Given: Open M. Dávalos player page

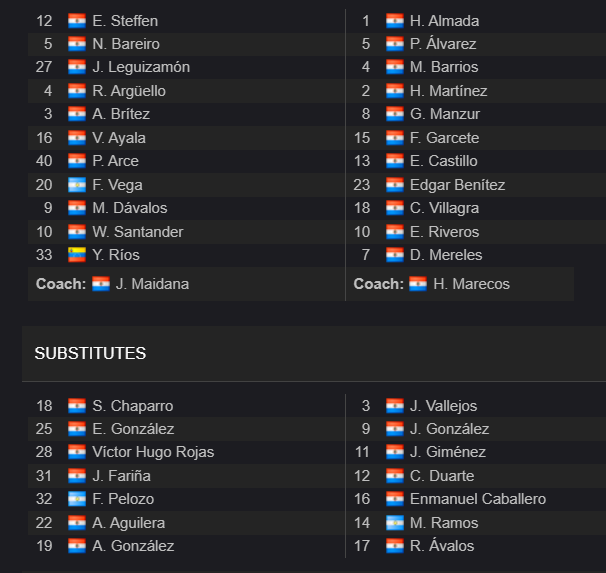Looking at the screenshot, I should [x=129, y=208].
